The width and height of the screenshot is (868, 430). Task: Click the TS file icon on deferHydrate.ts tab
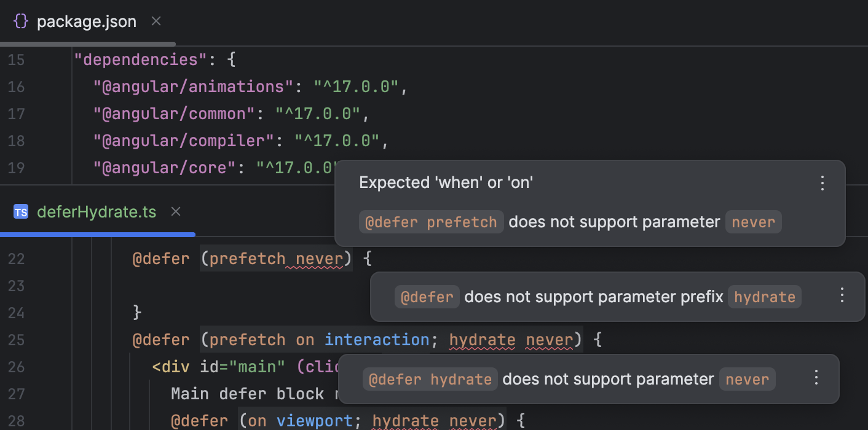[x=21, y=212]
